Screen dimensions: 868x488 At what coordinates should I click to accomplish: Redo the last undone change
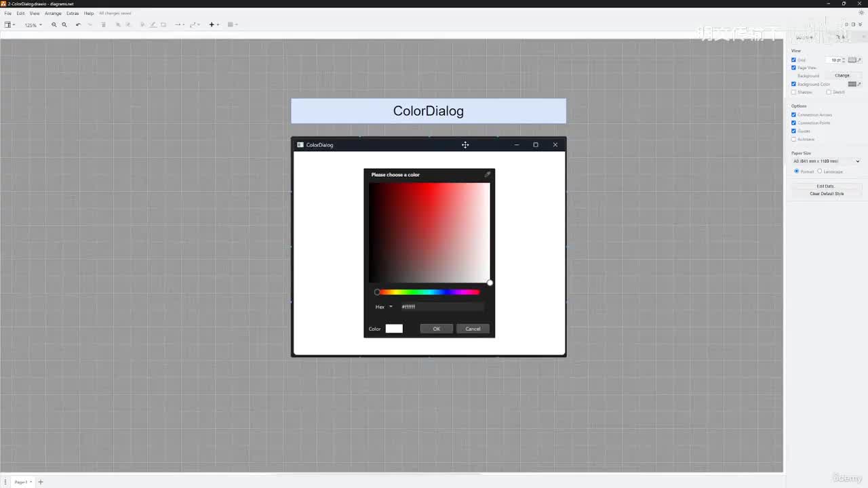pyautogui.click(x=90, y=24)
